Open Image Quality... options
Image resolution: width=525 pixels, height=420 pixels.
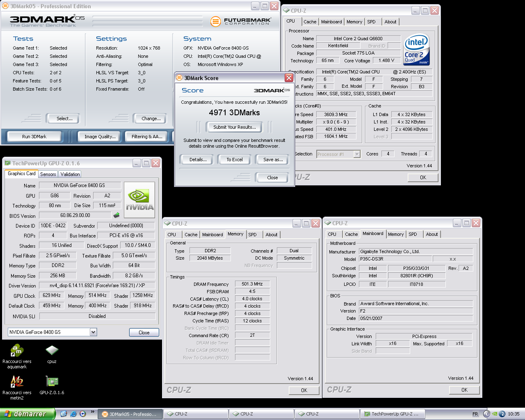[100, 137]
